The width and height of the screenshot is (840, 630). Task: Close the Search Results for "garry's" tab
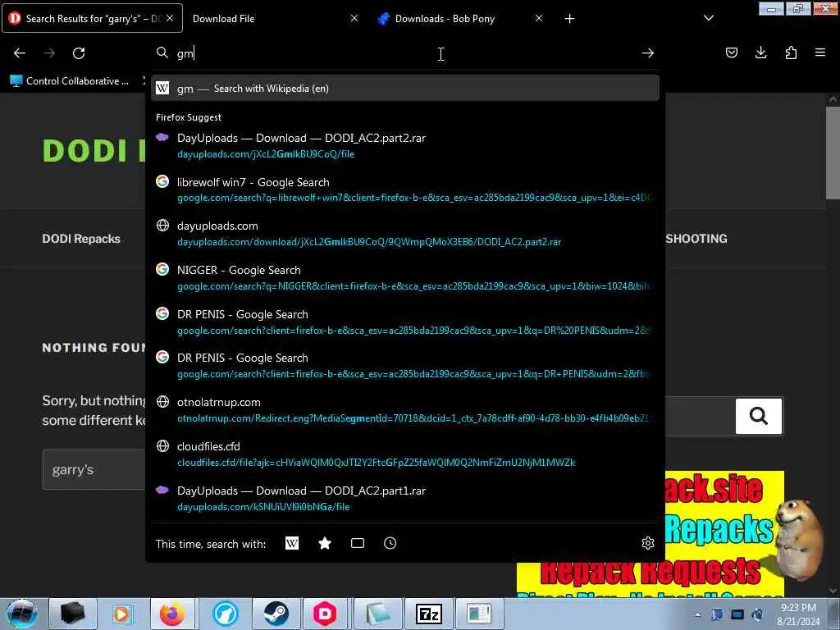[x=170, y=18]
